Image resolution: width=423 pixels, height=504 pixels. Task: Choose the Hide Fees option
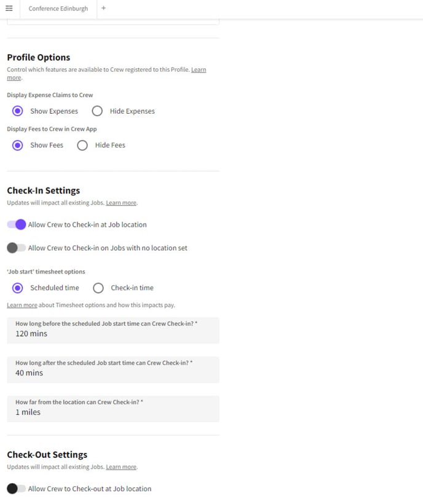[82, 145]
